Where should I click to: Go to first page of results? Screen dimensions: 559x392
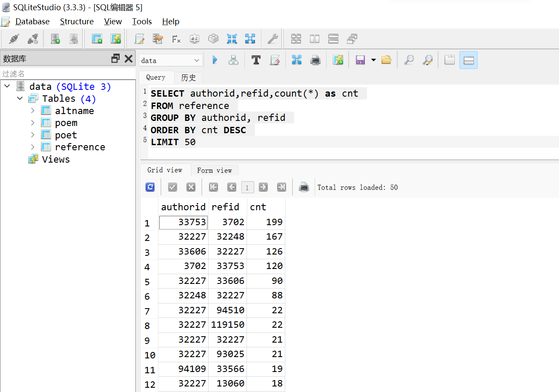(213, 187)
